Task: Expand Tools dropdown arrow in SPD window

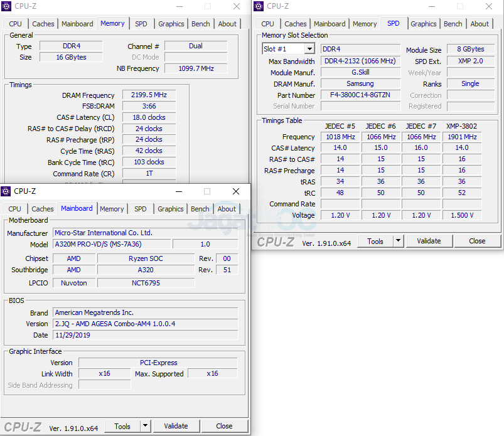Action: point(398,241)
